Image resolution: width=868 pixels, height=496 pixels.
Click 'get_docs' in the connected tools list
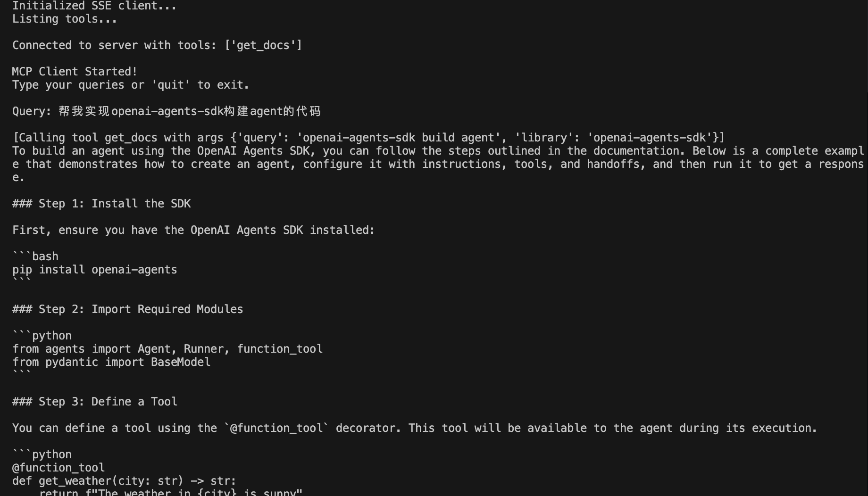(263, 46)
